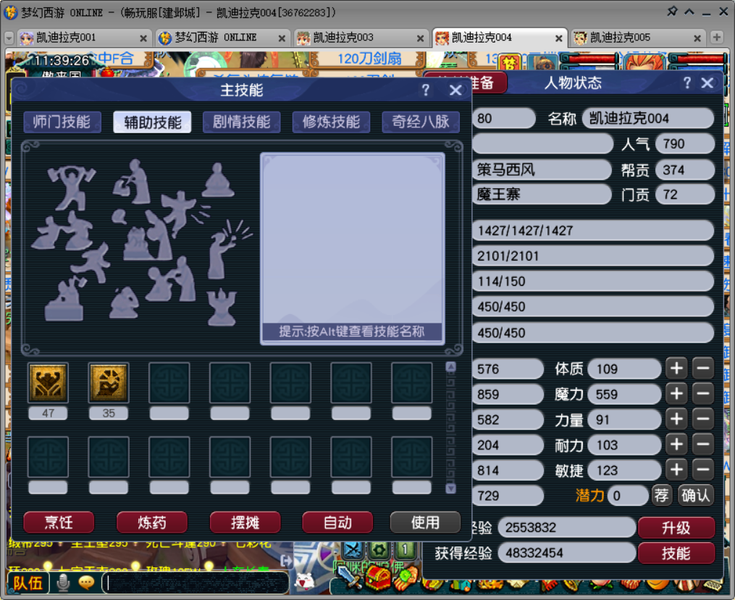Click the red-haired character portrait at top right

644,63
